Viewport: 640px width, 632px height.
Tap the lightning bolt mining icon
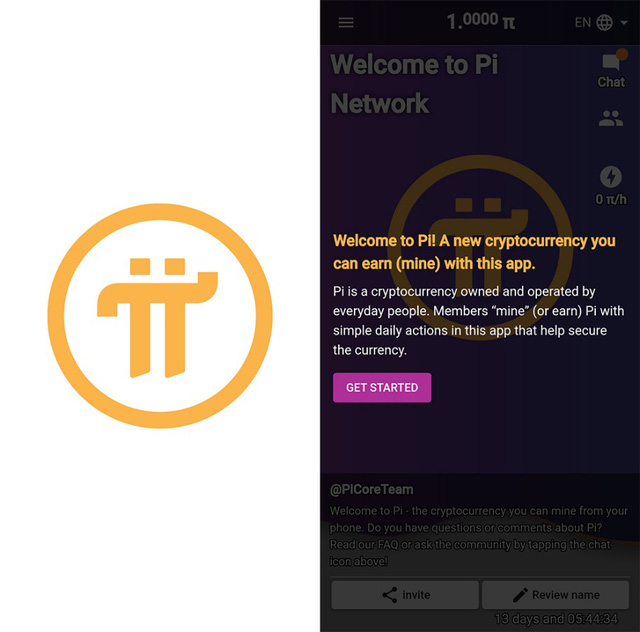pyautogui.click(x=611, y=177)
